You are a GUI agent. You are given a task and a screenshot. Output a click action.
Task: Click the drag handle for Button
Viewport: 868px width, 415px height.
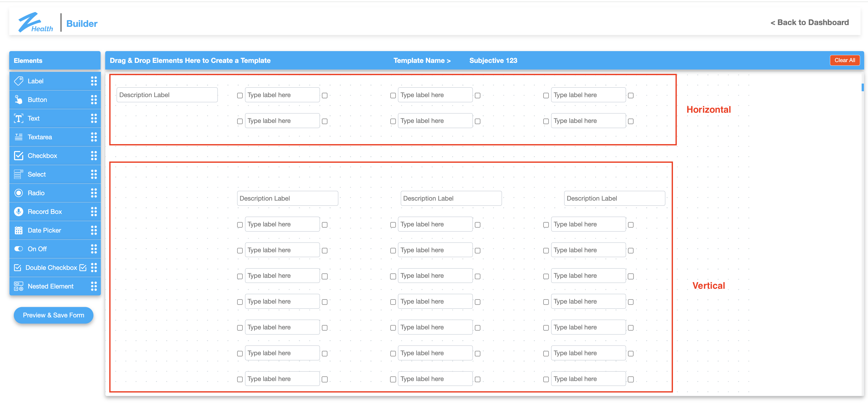pos(94,99)
